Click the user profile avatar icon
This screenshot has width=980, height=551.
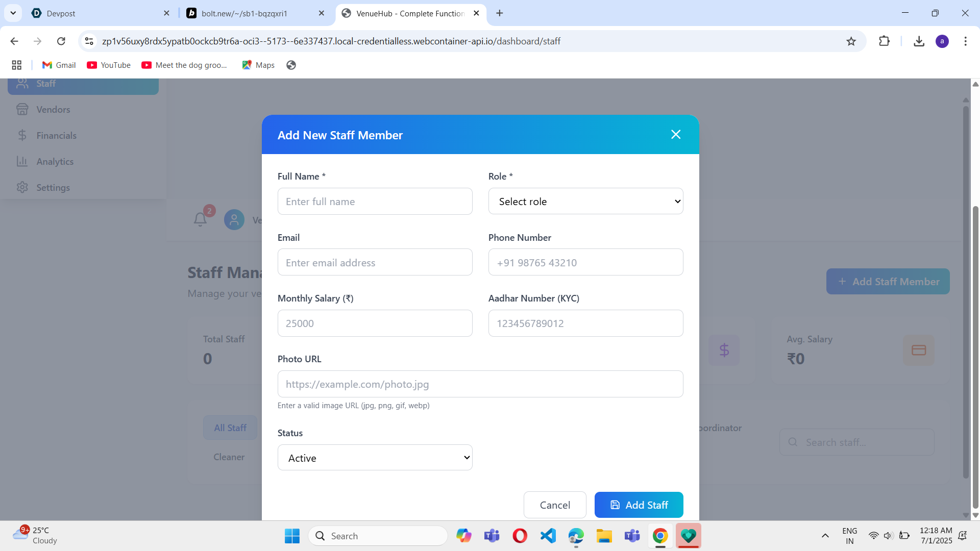point(234,220)
